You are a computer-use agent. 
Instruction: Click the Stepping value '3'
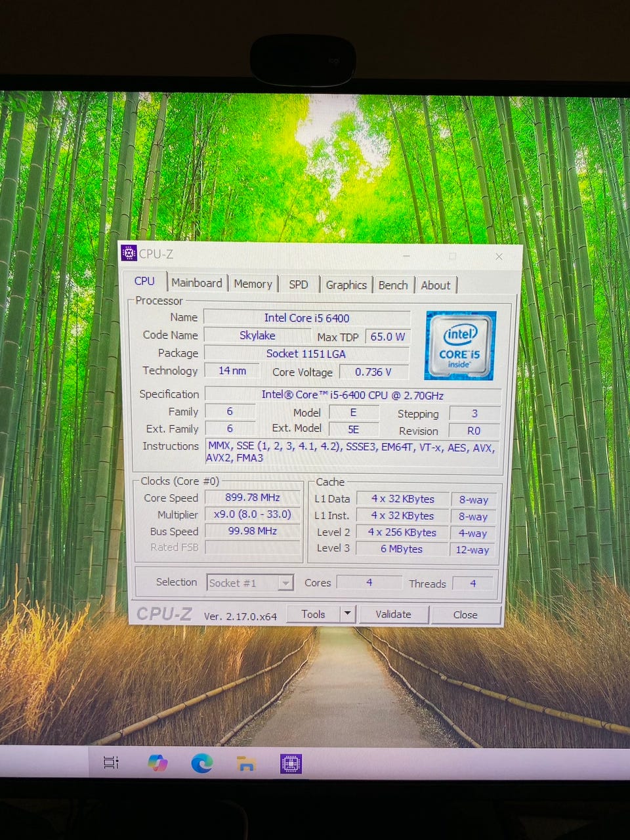point(474,413)
